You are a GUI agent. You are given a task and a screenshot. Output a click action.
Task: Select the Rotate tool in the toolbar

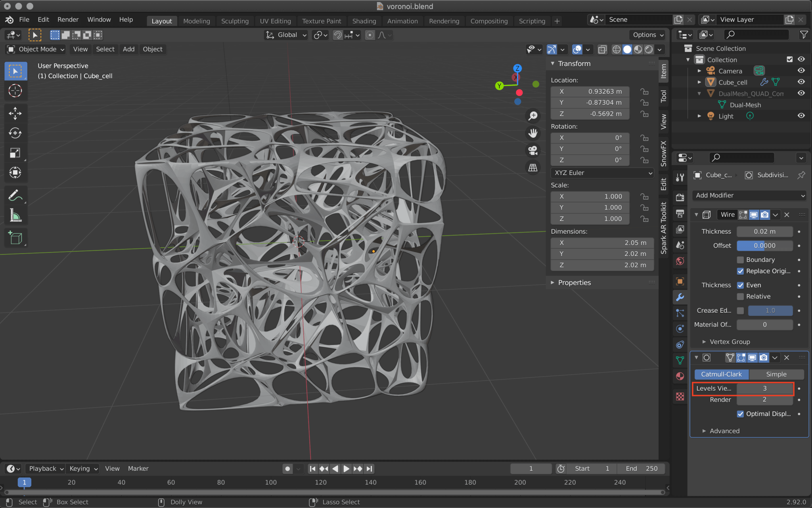pos(15,133)
